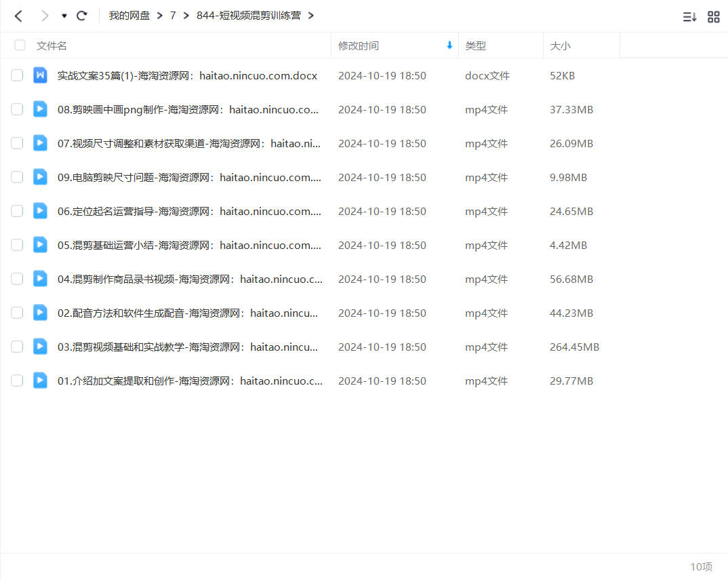
Task: Check the box for 02.配音方法和软件生成配音
Action: click(17, 313)
